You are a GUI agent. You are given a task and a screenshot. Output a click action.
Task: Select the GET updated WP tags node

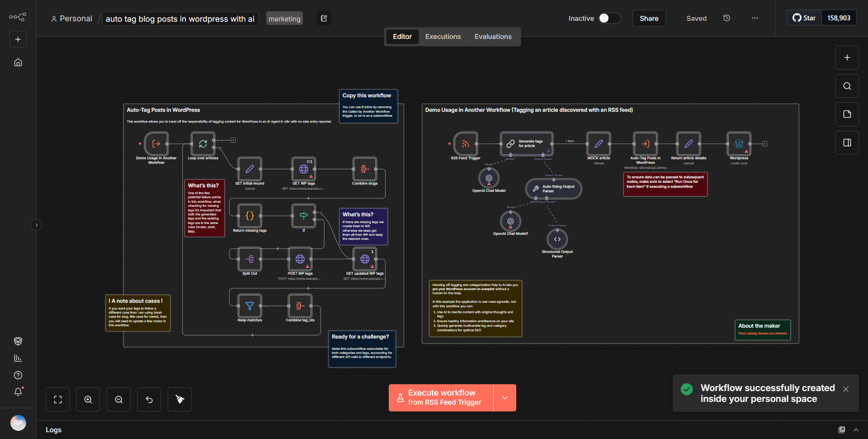pos(365,259)
